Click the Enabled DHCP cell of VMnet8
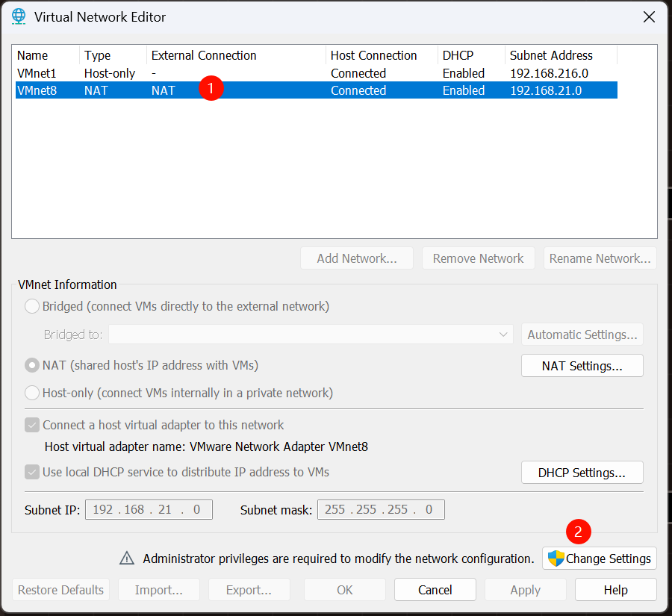 coord(463,90)
